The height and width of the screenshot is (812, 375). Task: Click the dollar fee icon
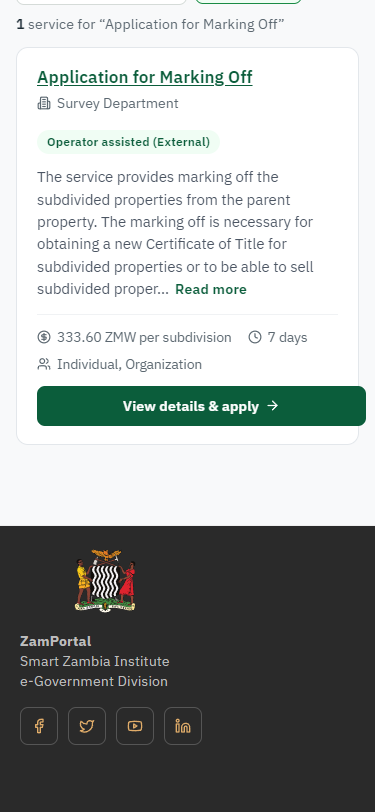point(44,337)
